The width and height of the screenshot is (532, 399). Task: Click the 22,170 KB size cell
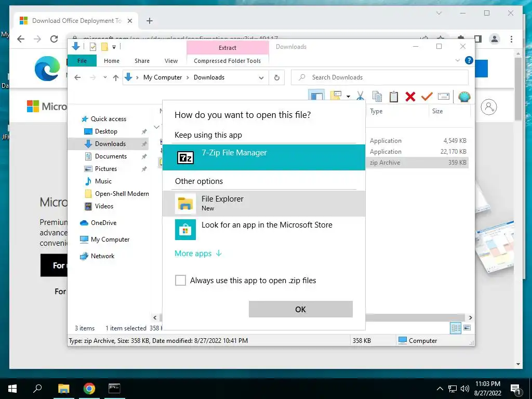click(x=453, y=152)
